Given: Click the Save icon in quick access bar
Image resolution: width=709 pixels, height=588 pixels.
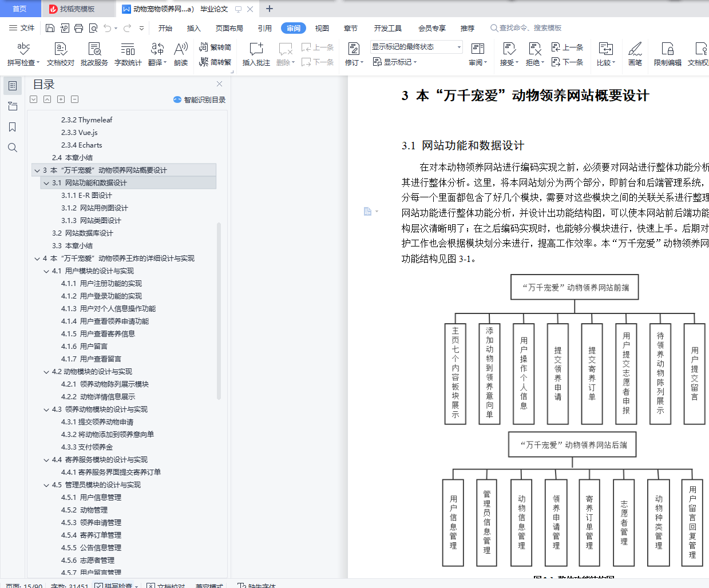Looking at the screenshot, I should pyautogui.click(x=50, y=28).
